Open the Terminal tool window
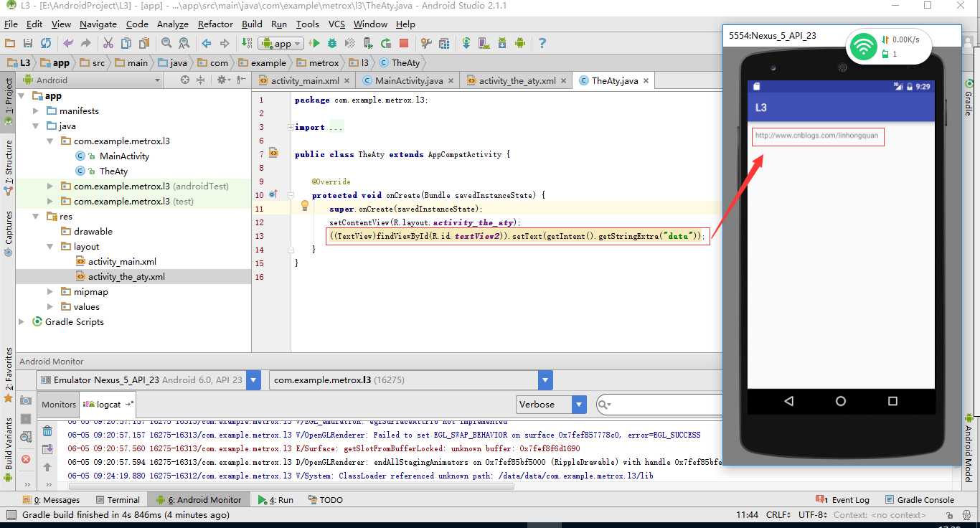 tap(117, 500)
